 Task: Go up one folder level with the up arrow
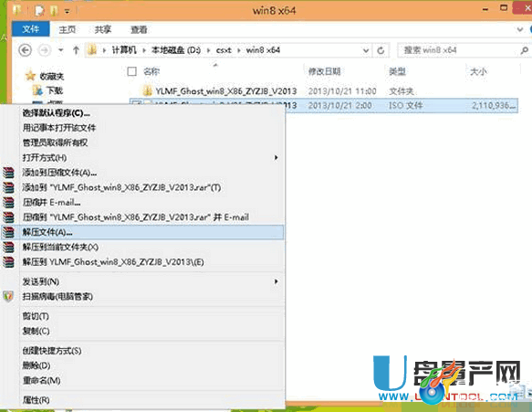pyautogui.click(x=76, y=50)
